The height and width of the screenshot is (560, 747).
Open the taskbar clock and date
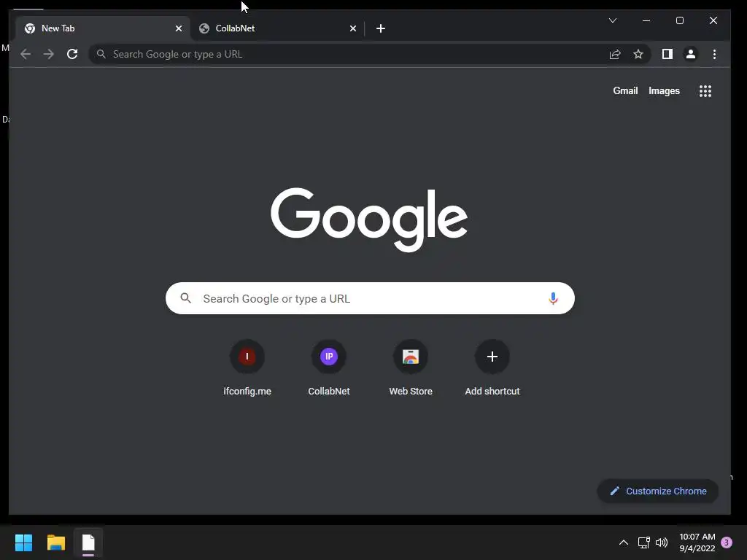pyautogui.click(x=697, y=542)
